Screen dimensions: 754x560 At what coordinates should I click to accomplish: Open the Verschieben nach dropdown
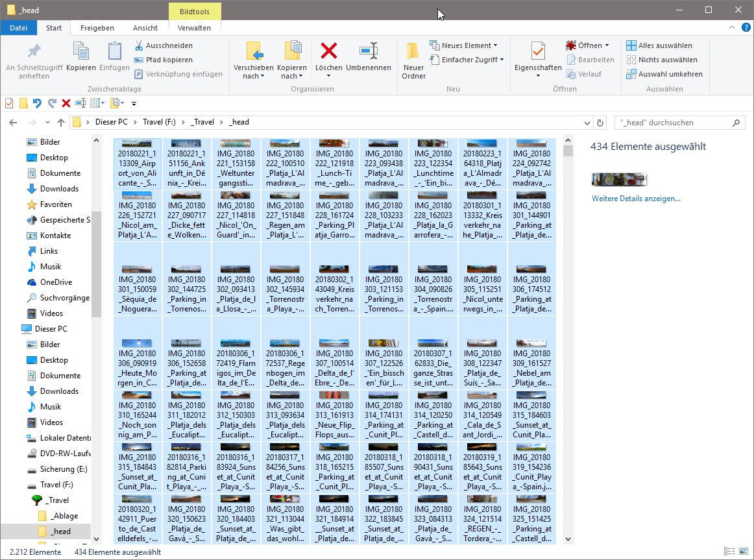253,76
